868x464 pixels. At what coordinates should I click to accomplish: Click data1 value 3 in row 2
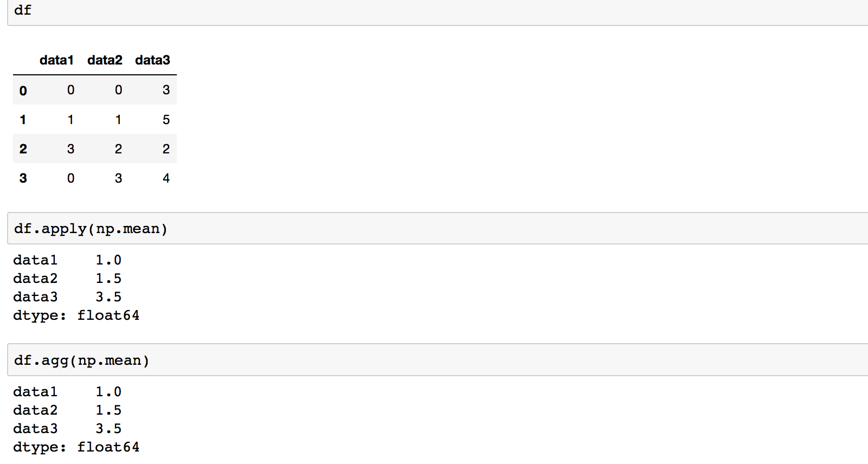(x=71, y=149)
